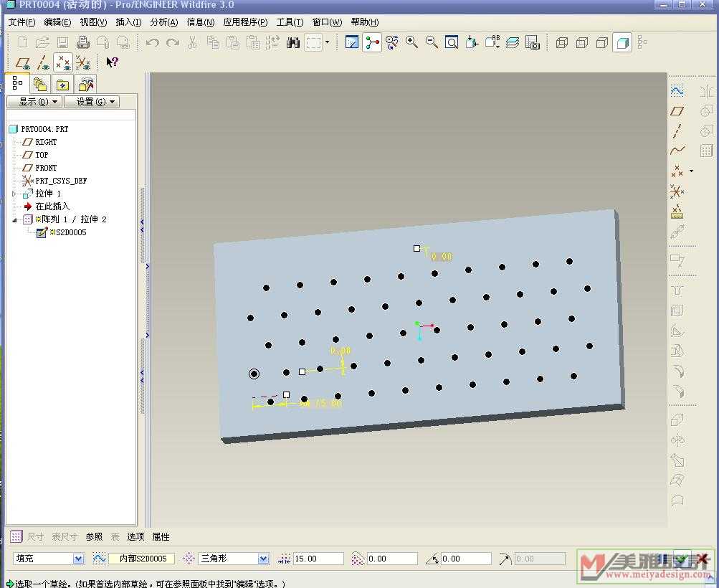This screenshot has height=588, width=719.
Task: Click the 15.00 spacing input field
Action: click(318, 559)
